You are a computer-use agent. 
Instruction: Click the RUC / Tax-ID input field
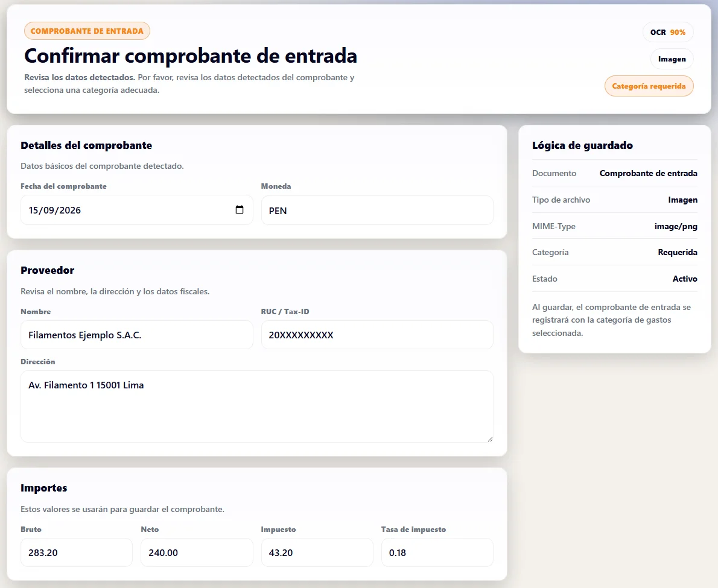(x=377, y=335)
